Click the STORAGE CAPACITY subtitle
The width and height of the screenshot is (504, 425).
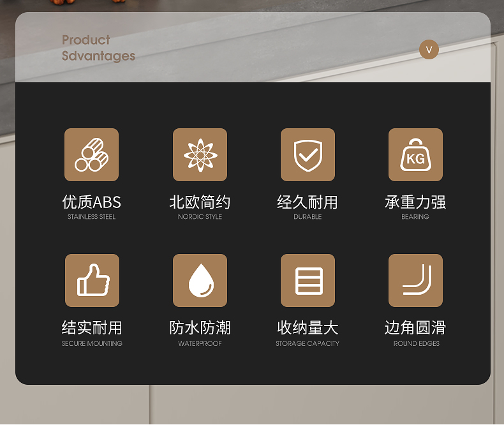[x=308, y=343]
